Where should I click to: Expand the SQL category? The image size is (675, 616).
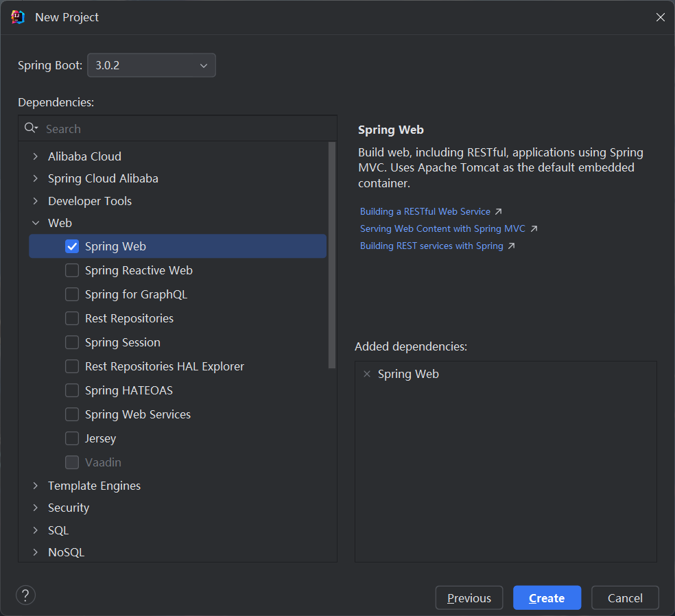pyautogui.click(x=35, y=530)
